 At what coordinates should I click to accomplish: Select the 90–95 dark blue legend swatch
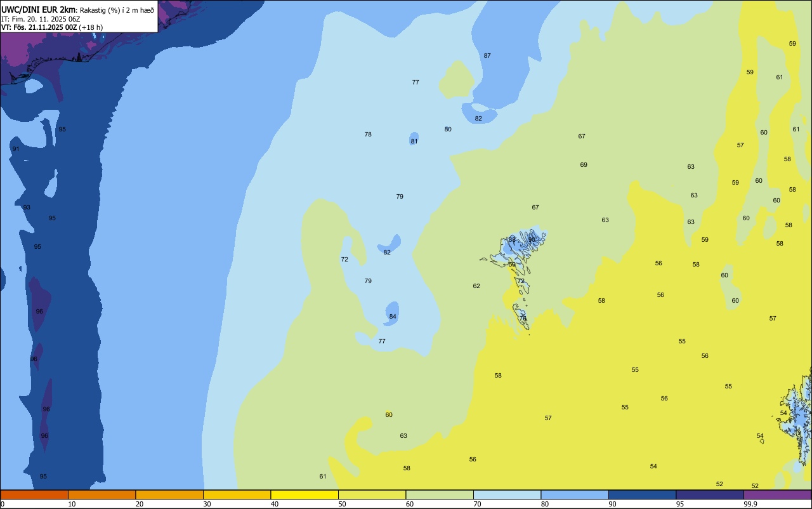[x=642, y=494]
